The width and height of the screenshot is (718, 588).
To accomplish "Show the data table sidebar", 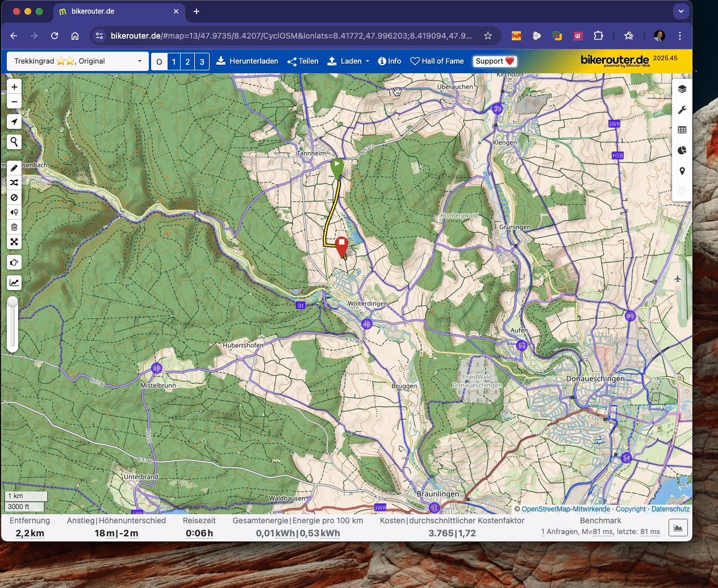I will (x=682, y=130).
